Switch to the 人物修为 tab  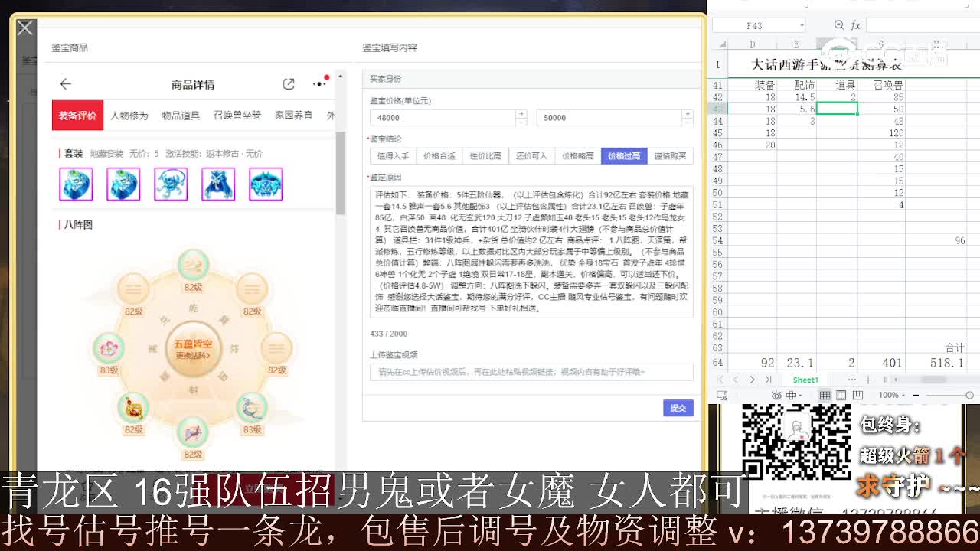point(132,116)
